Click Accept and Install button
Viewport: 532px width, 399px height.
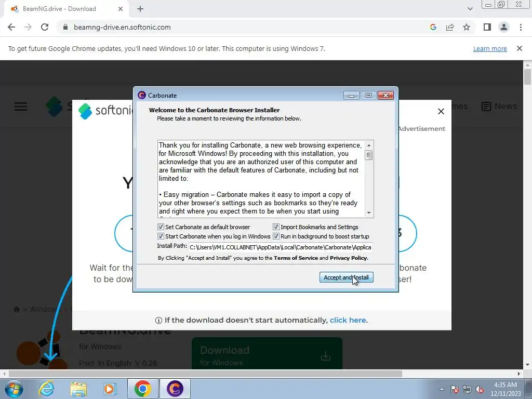click(346, 277)
